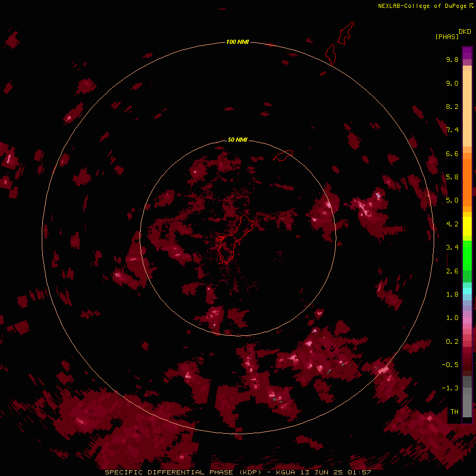
Task: Click the 3.4 legend value
Action: pos(452,248)
